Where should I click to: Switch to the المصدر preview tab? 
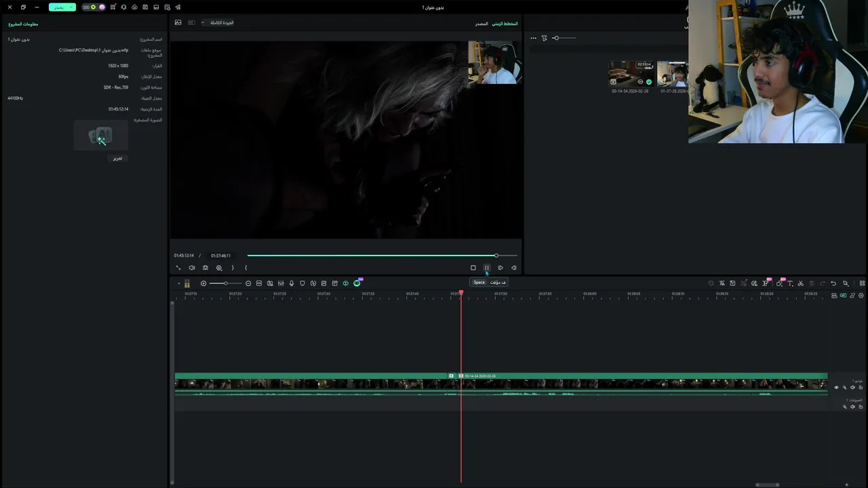pos(481,24)
